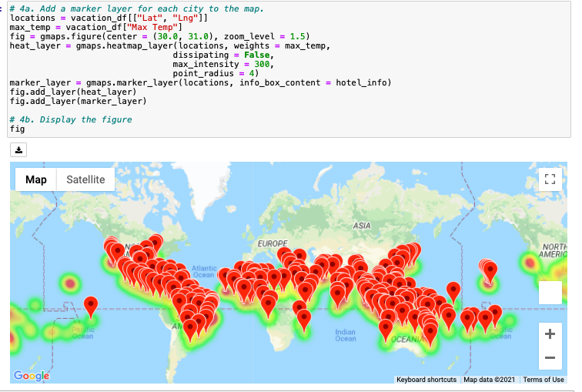Open the Keyboard shortcuts link
Screen dimensions: 582x392
click(x=426, y=380)
